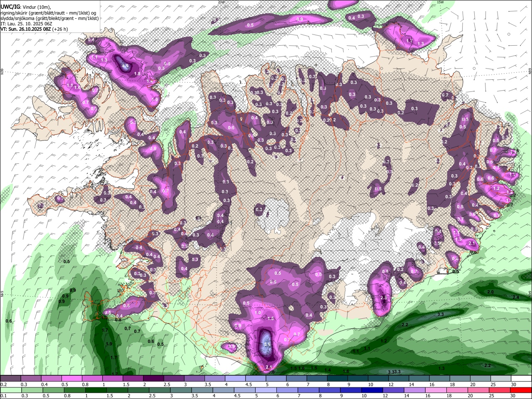Click the bottom-row darkest green swatch for 1–1.5
532x399 pixels.
96,390
